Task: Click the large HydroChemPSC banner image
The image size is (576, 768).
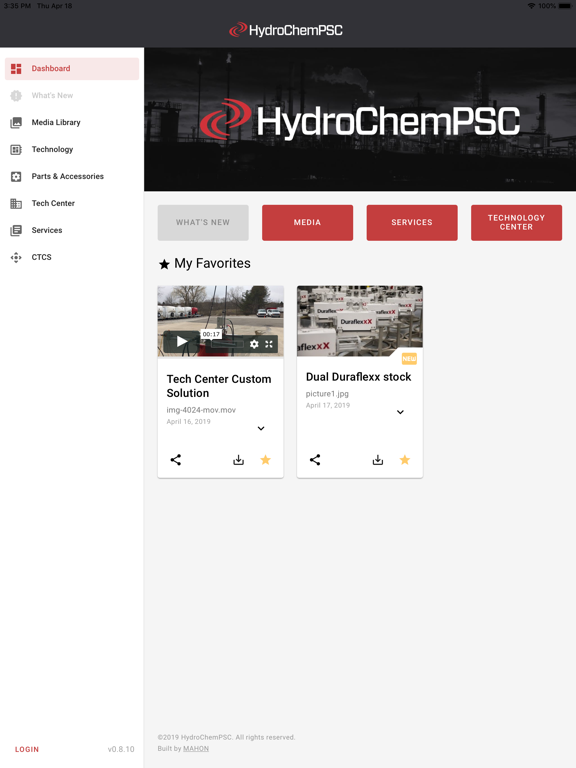Action: pyautogui.click(x=360, y=120)
